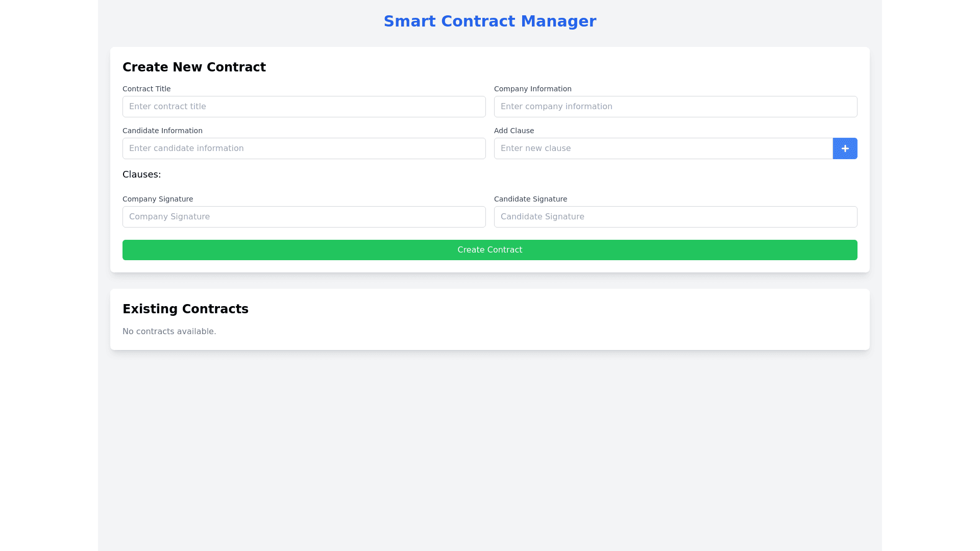Image resolution: width=980 pixels, height=551 pixels.
Task: Click into the Enter new clause field
Action: [x=663, y=148]
